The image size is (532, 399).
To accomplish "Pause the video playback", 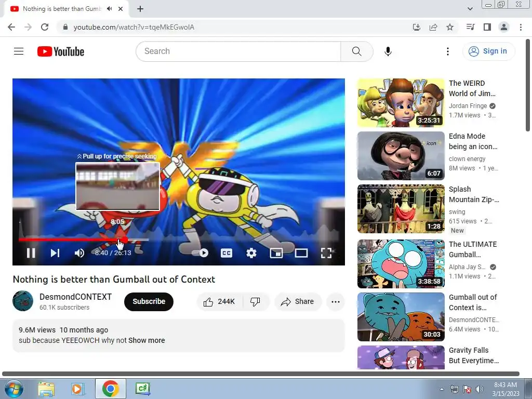I will pos(31,253).
